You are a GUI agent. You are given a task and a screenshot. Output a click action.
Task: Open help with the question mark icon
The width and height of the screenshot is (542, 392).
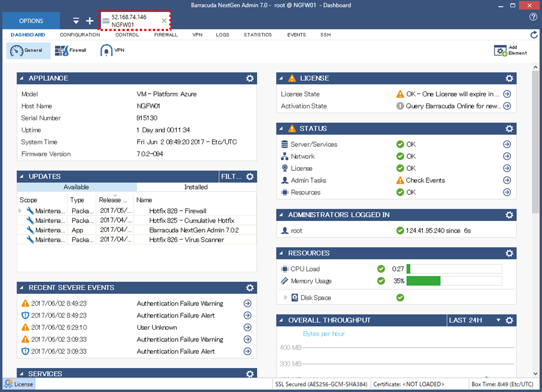pyautogui.click(x=533, y=17)
